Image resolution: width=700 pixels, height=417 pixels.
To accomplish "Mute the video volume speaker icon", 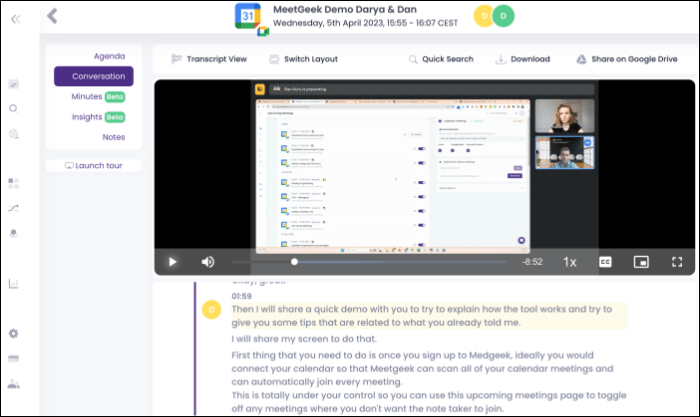I will pos(207,262).
